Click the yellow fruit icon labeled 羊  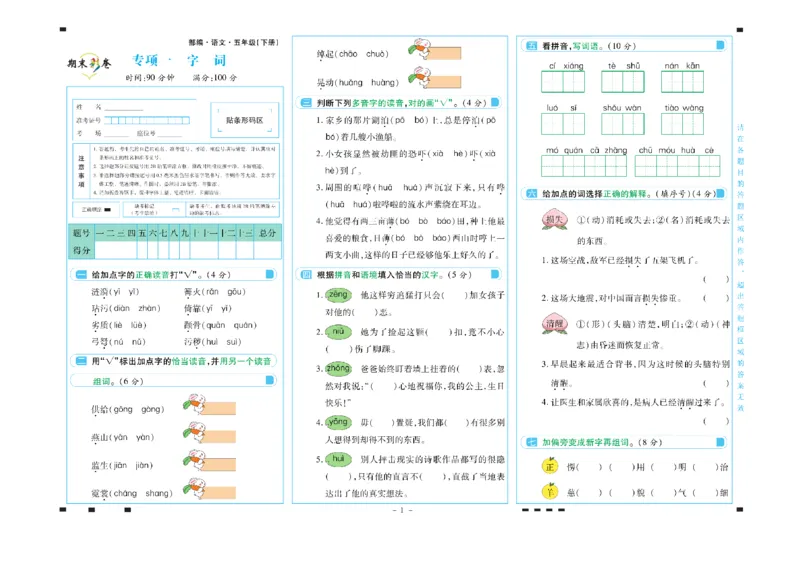click(x=550, y=491)
